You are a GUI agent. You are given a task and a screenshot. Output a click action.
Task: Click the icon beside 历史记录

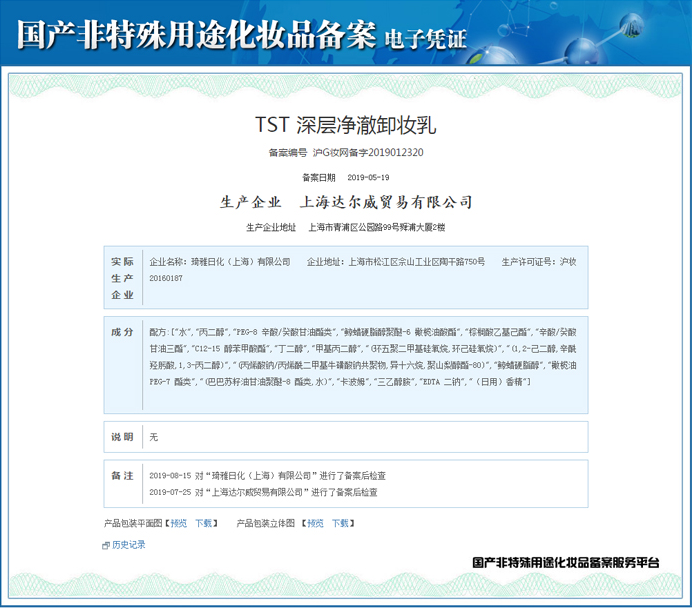106,546
